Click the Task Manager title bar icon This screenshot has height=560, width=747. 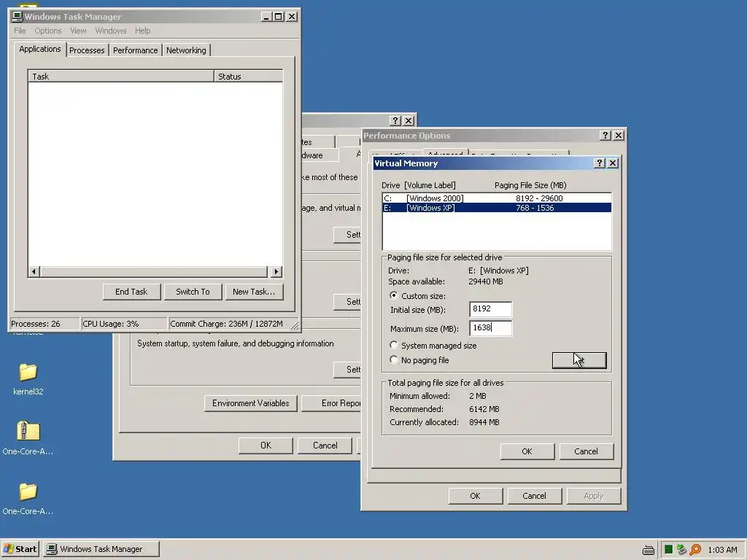coord(18,17)
